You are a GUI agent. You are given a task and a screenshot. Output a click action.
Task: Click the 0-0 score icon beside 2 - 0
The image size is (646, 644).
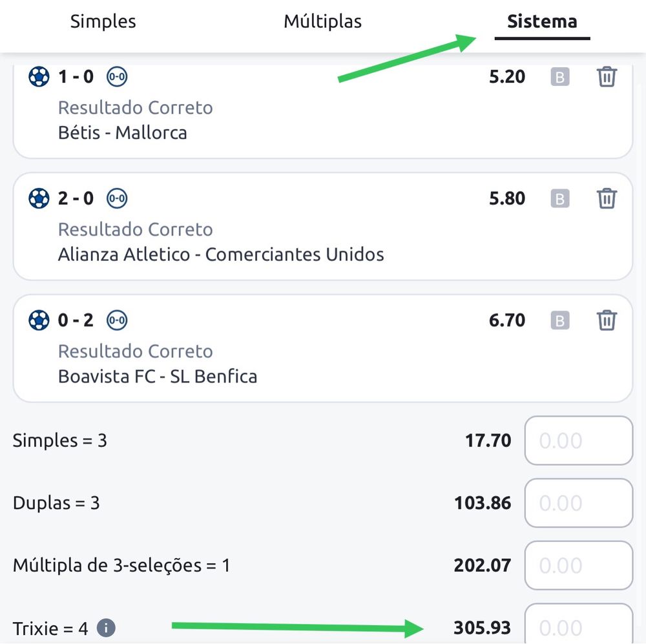117,199
